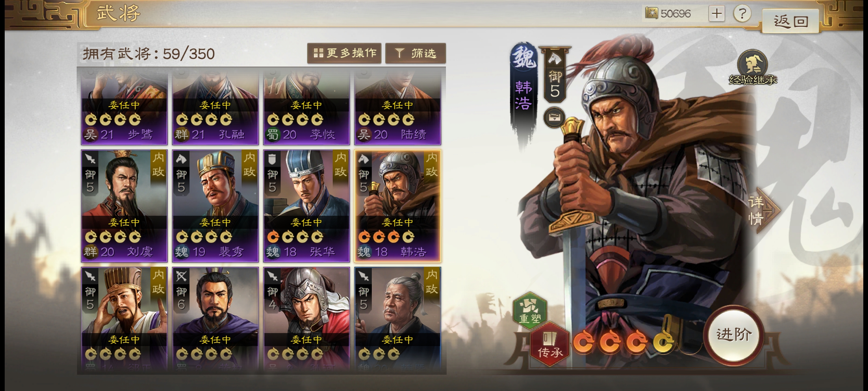Click the plus icon beside 50696
868x391 pixels.
tap(716, 14)
